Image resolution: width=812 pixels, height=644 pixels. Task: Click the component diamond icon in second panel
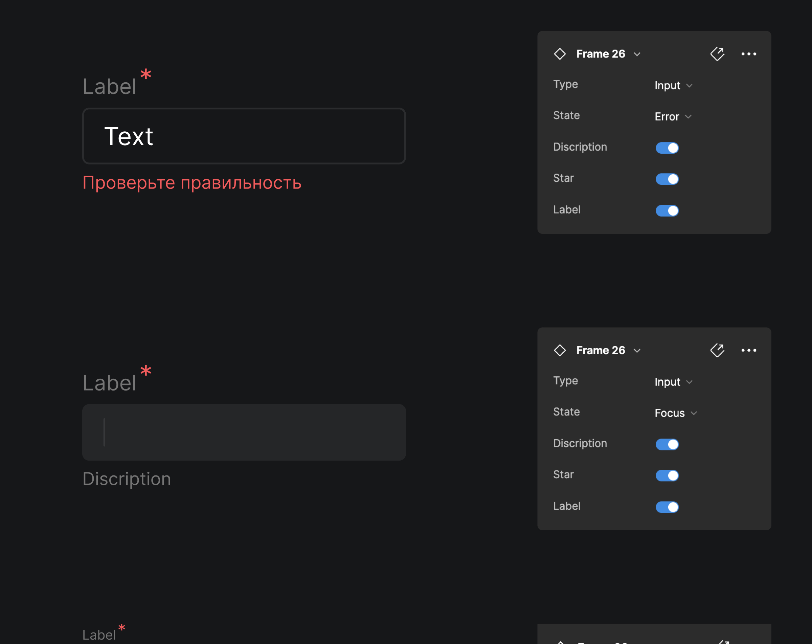pos(560,350)
